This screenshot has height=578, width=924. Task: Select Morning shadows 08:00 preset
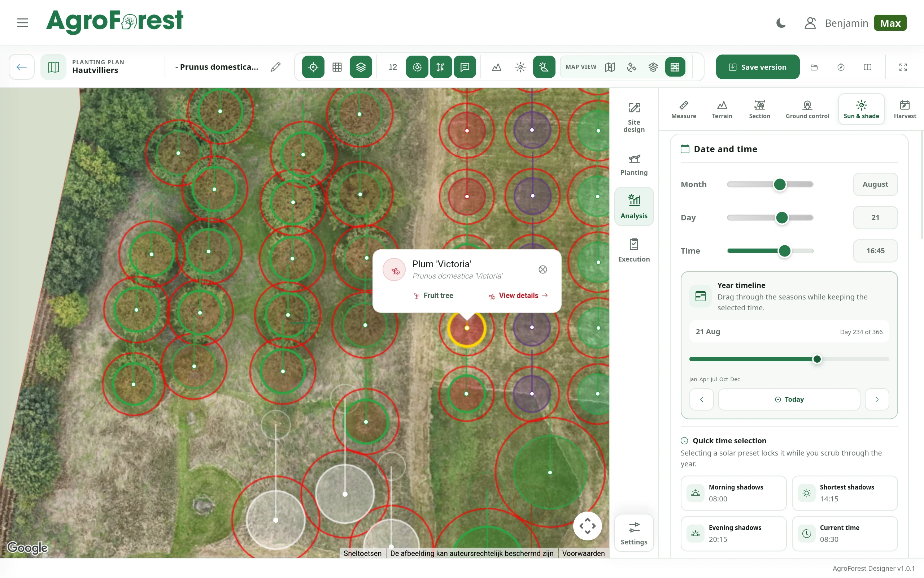point(733,493)
